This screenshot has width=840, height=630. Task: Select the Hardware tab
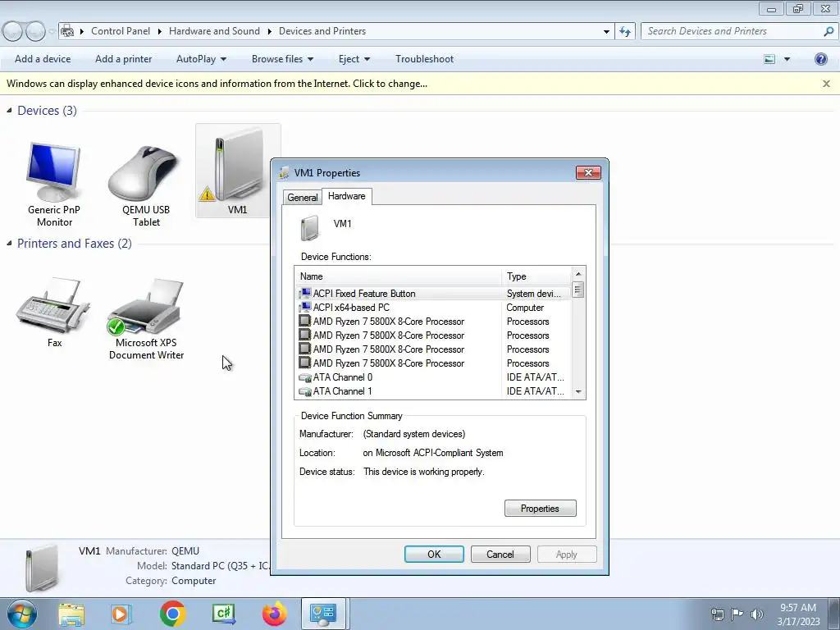(347, 196)
